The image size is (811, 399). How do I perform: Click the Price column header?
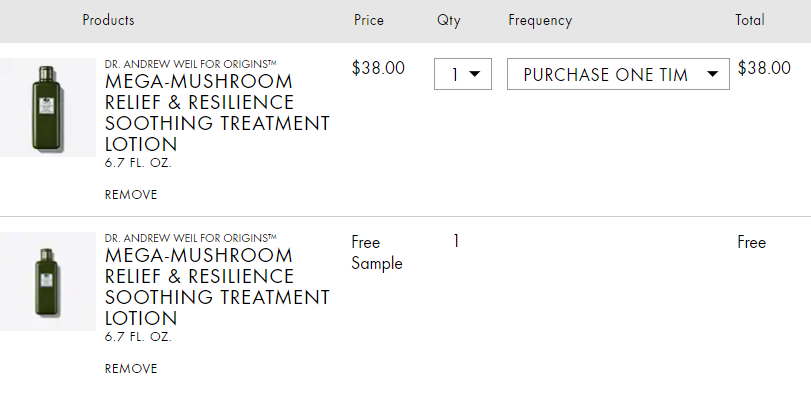(x=369, y=20)
